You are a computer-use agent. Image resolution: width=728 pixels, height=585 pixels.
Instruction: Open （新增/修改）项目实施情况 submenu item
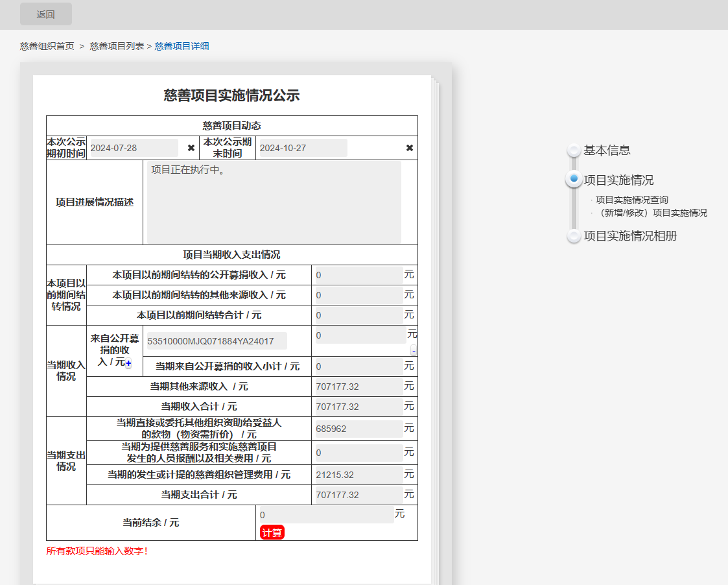point(651,213)
